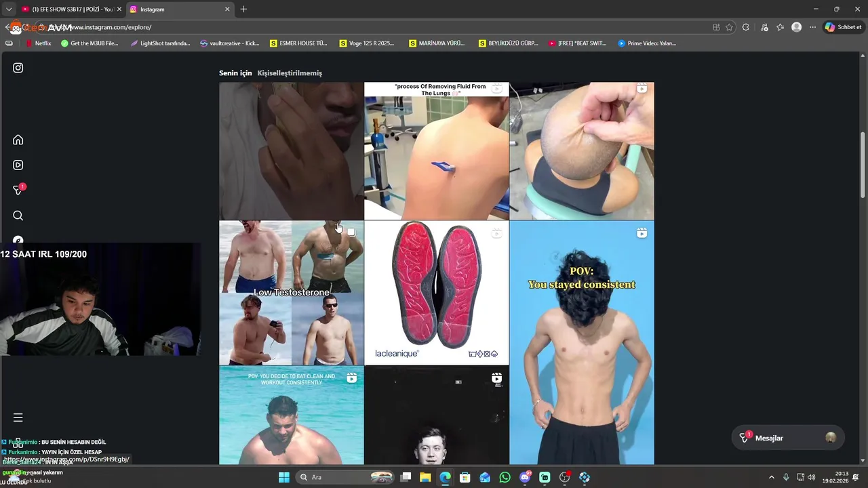Open the browser extensions puzzle icon
The height and width of the screenshot is (488, 868).
(x=746, y=27)
